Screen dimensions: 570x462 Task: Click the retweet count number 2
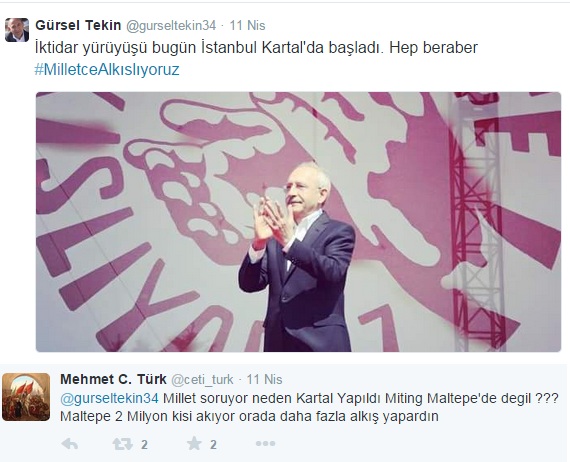(144, 444)
